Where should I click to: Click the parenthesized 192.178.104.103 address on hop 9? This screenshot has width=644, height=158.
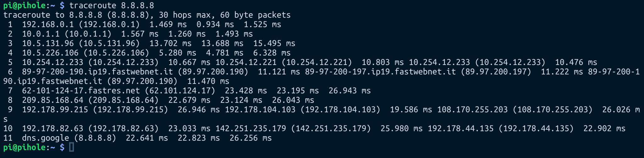[x=340, y=109]
